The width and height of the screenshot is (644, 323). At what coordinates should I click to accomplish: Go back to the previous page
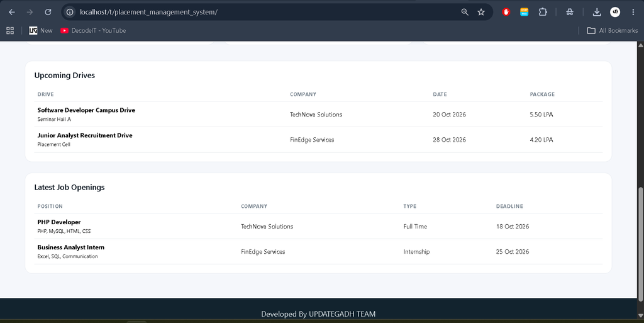coord(12,12)
